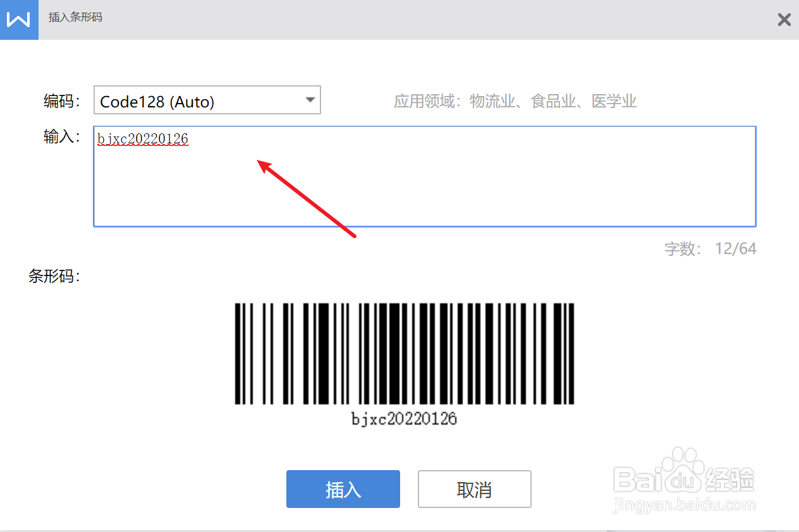Viewport: 799px width, 532px height.
Task: Click the 插入条形码 dialog title
Action: coord(75,17)
